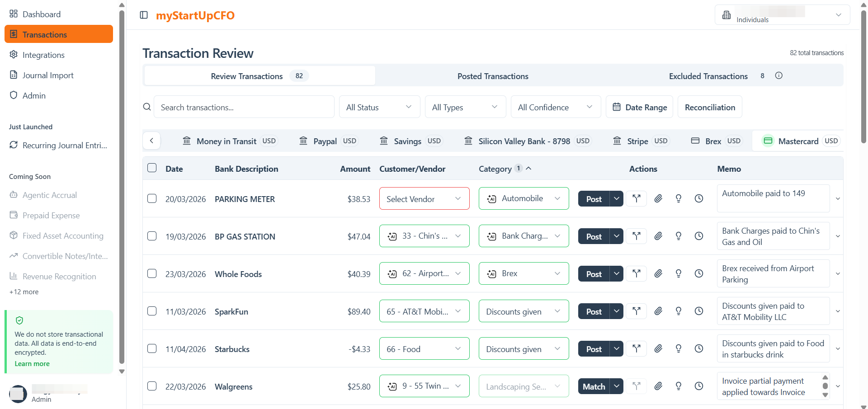This screenshot has width=868, height=409.
Task: Open lightbulb hint for Walgreens
Action: [x=678, y=386]
